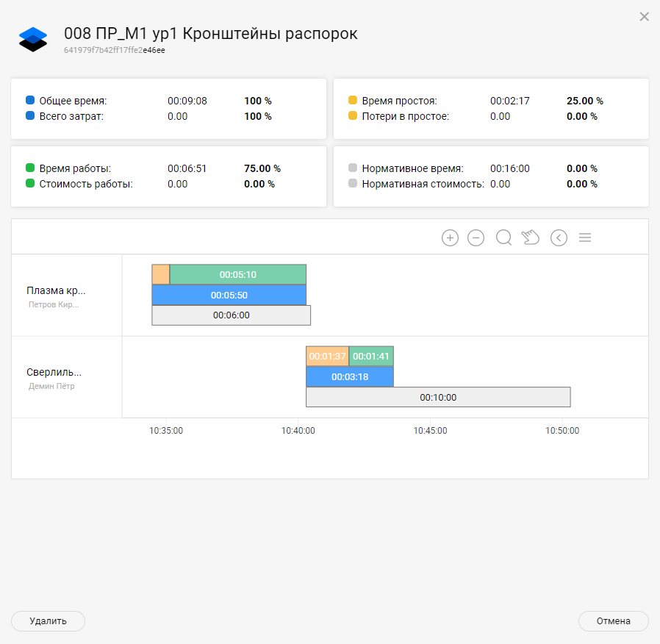
Task: Click the grey Нормативная стоимость legend marker
Action: (x=353, y=183)
